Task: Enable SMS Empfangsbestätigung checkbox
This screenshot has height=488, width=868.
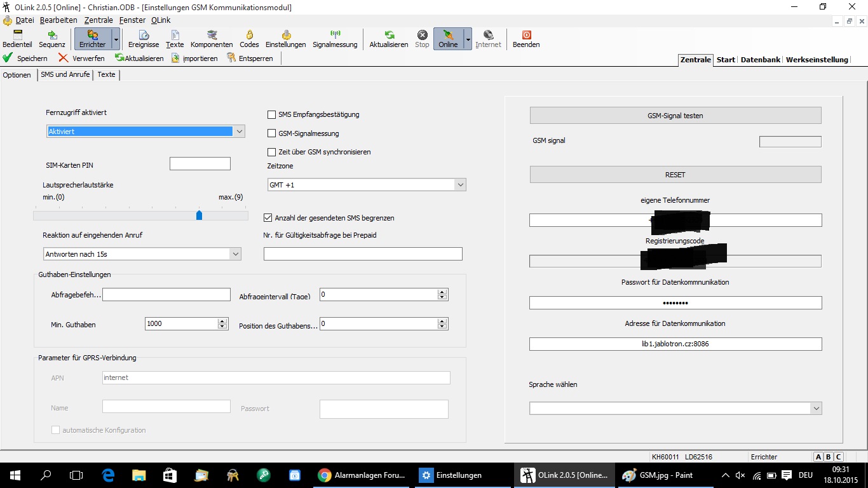Action: click(x=272, y=115)
